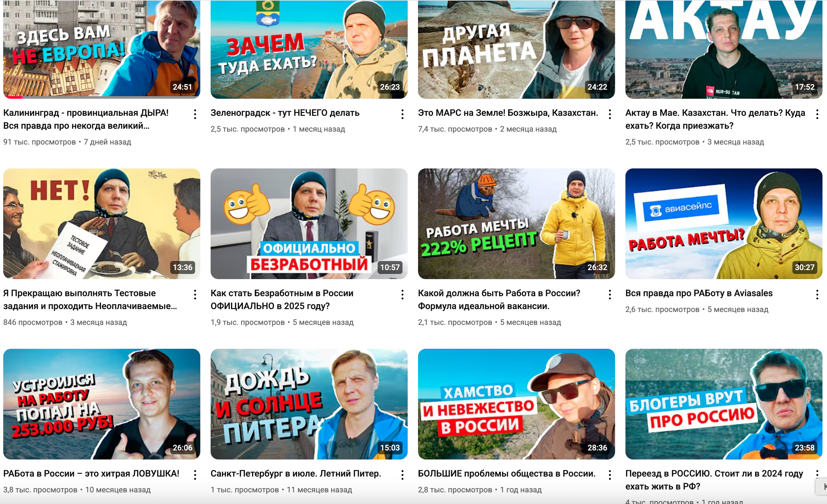Open options menu for Калининград video
This screenshot has width=827, height=504.
195,114
